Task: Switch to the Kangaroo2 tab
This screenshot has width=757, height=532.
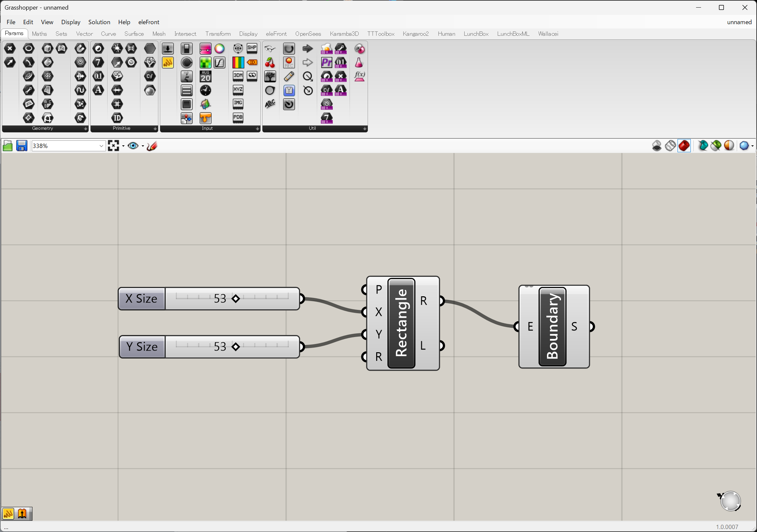Action: coord(415,34)
